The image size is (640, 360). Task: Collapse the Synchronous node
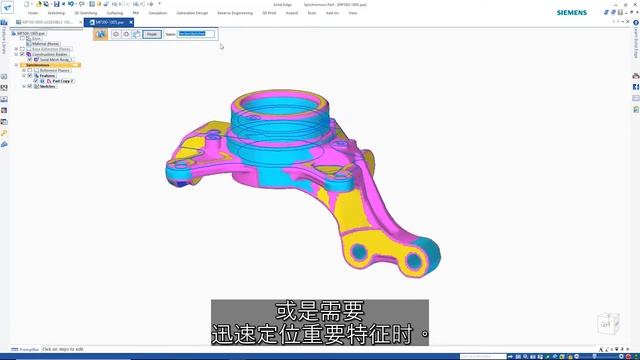pos(16,65)
